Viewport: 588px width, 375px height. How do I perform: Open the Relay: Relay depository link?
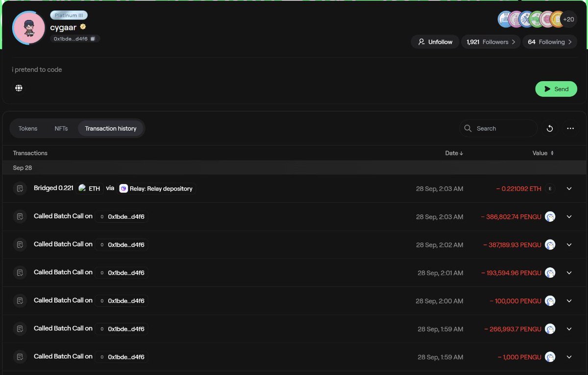156,188
